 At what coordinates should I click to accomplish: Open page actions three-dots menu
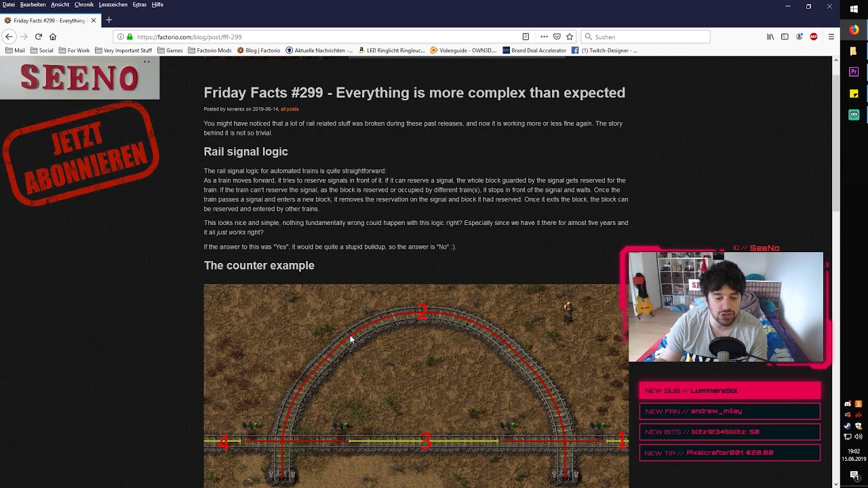pos(544,37)
